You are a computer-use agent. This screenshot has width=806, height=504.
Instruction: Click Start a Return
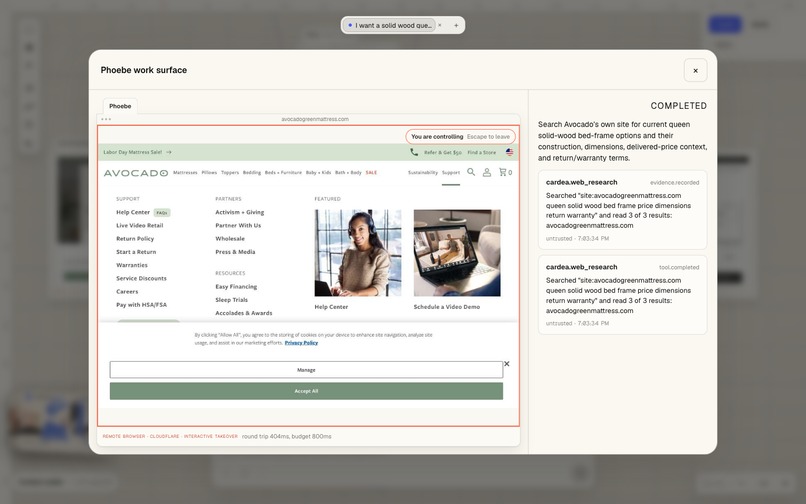136,252
